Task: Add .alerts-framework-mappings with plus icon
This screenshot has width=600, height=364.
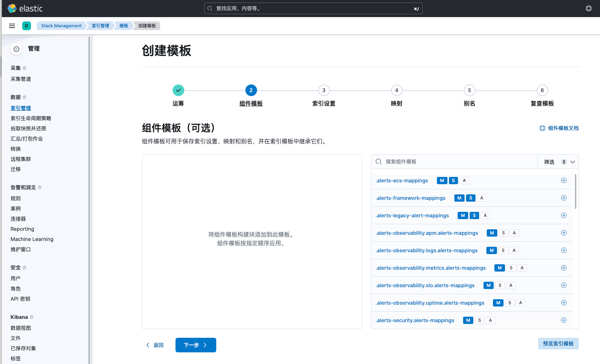Action: pyautogui.click(x=564, y=198)
